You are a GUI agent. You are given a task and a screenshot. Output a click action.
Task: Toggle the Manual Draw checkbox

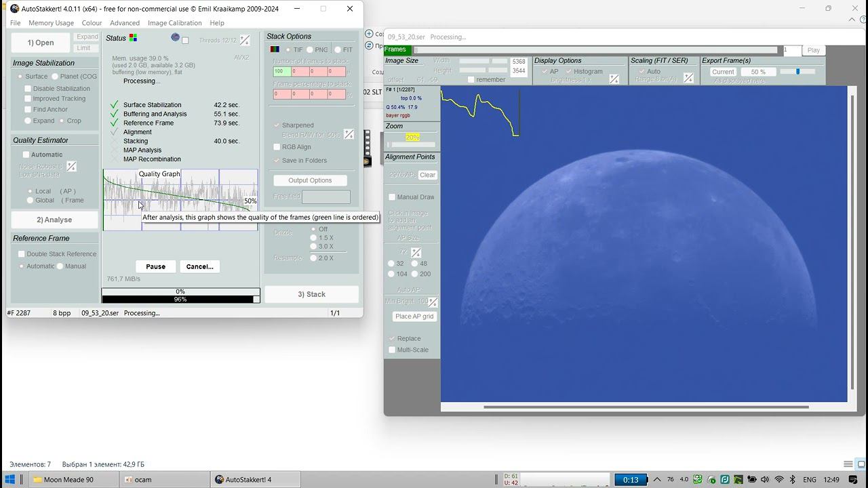coord(392,197)
